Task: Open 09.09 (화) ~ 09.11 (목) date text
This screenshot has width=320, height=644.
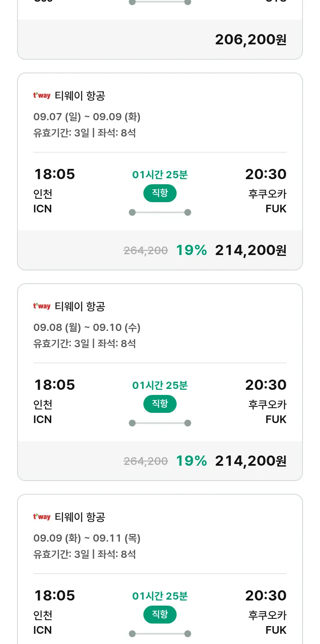Action: 87,538
